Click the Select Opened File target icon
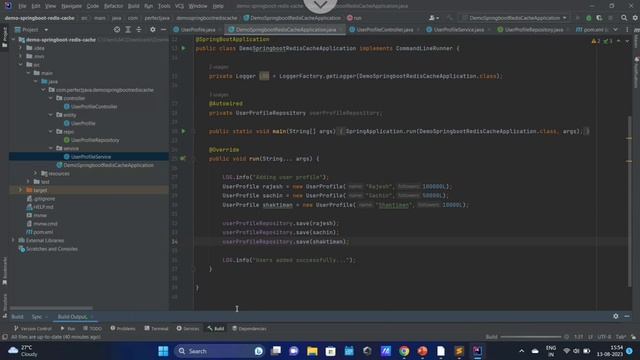This screenshot has width=640, height=360. coord(117,30)
